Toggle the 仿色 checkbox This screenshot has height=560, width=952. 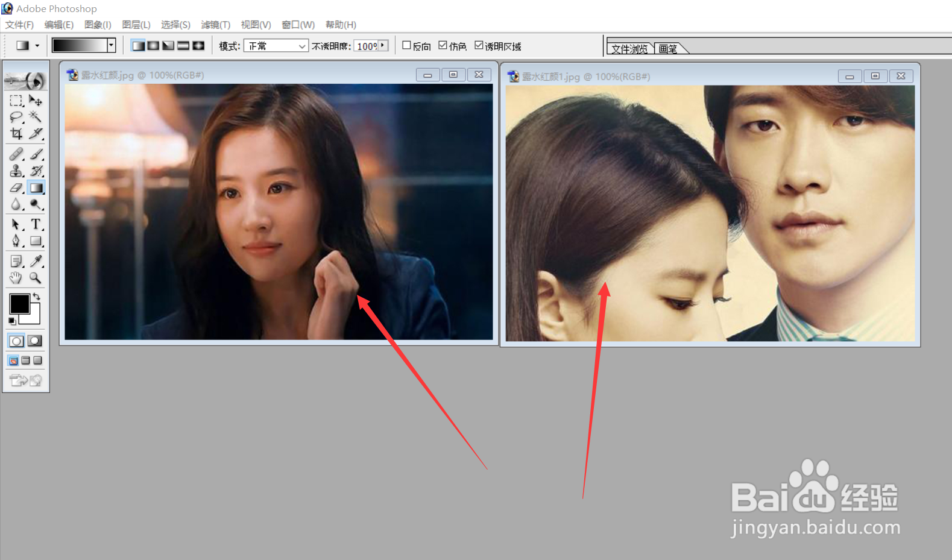click(x=443, y=45)
